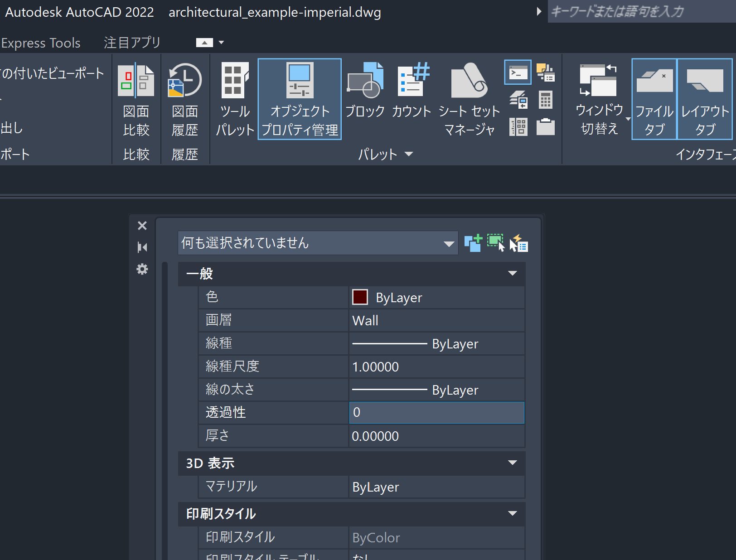
Task: Click the 画層 property label
Action: tap(218, 320)
